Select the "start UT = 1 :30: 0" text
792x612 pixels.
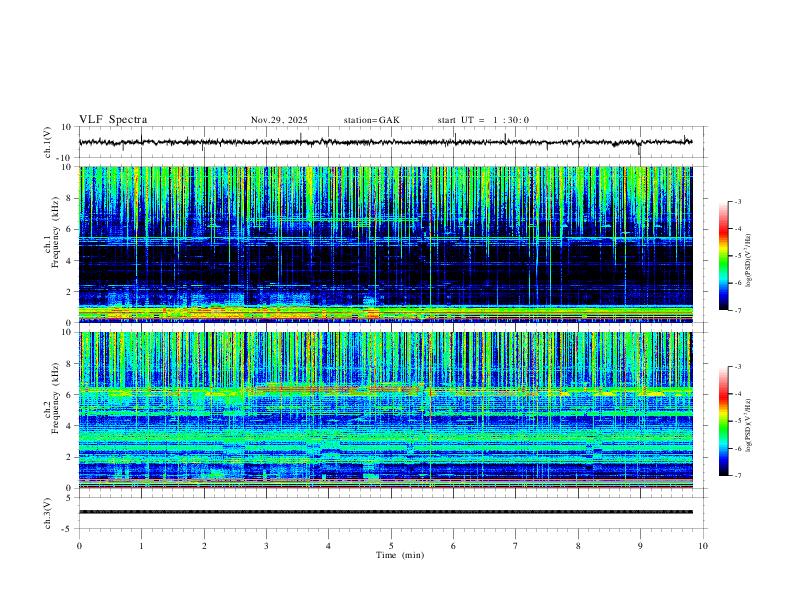pos(483,120)
